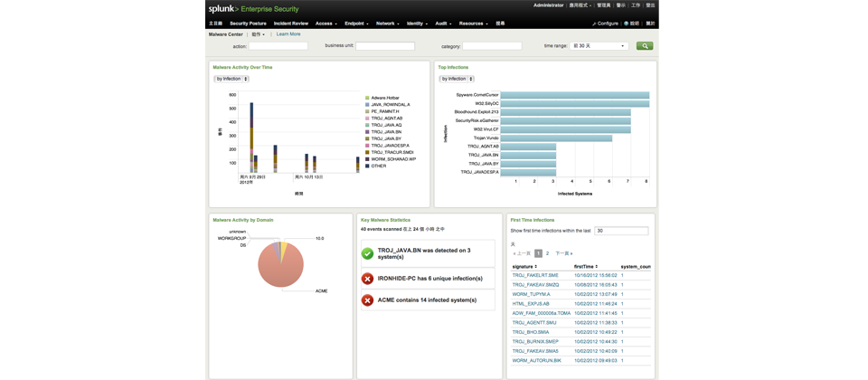The height and width of the screenshot is (380, 868).
Task: Click the 下一頁 next page link
Action: [564, 253]
